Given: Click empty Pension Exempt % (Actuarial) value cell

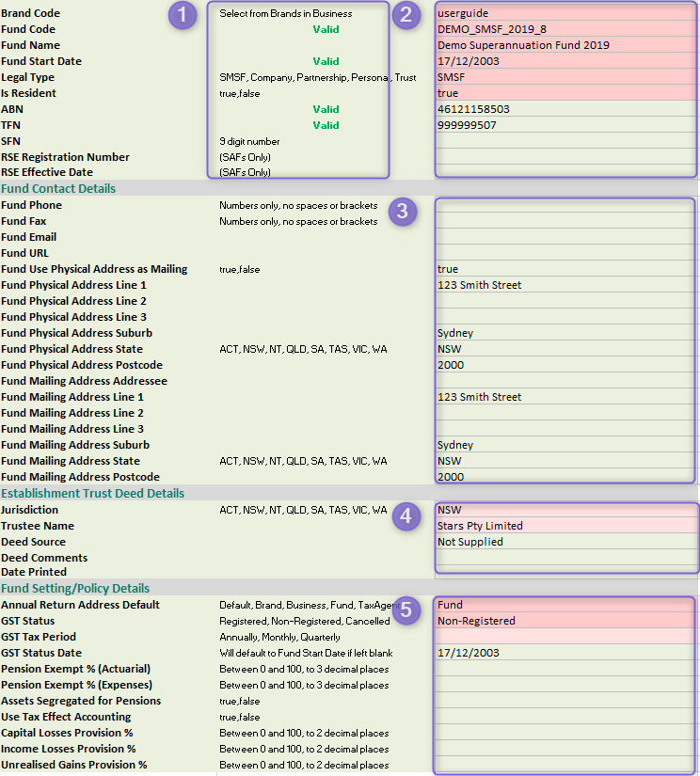Looking at the screenshot, I should (x=565, y=669).
